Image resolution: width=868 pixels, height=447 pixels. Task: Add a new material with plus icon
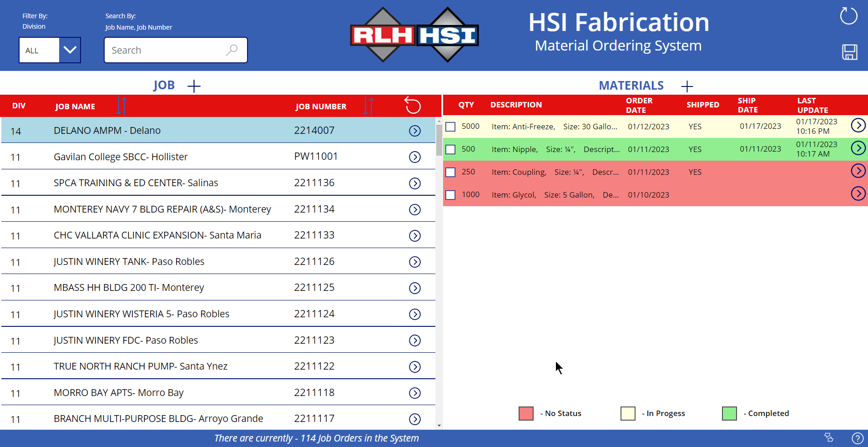coord(687,86)
